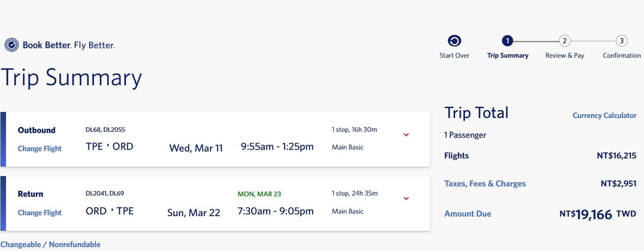
Task: Open the Currency Calculator
Action: (604, 116)
